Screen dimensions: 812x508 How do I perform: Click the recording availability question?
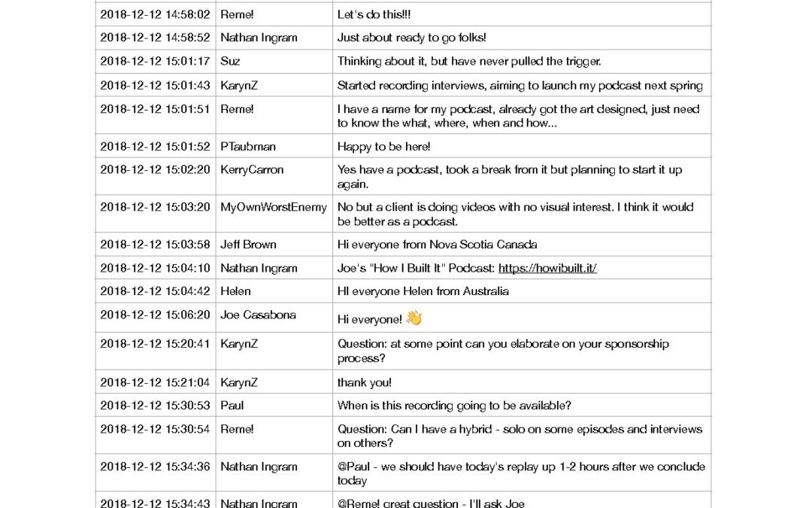[x=454, y=406]
